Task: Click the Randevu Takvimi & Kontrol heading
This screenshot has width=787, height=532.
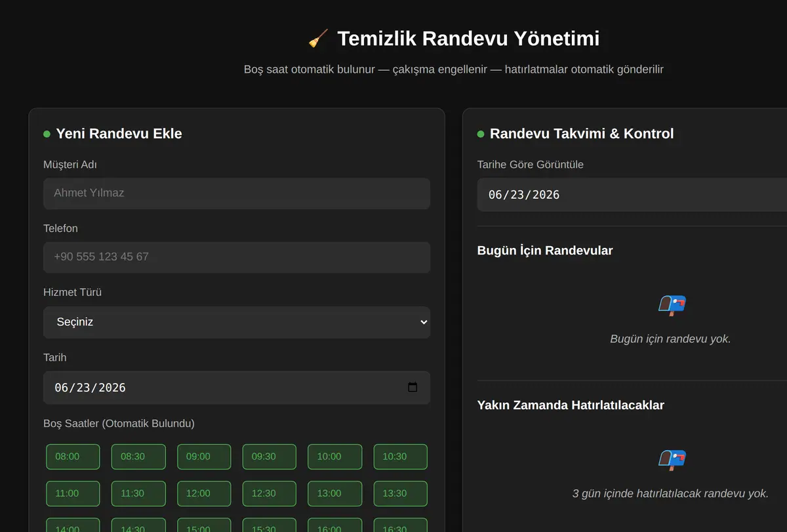Action: [582, 134]
